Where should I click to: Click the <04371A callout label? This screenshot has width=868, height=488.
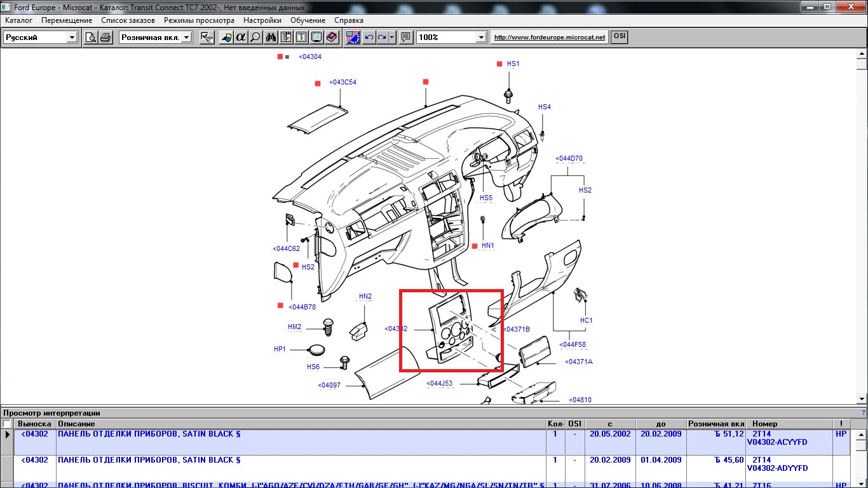pyautogui.click(x=579, y=362)
